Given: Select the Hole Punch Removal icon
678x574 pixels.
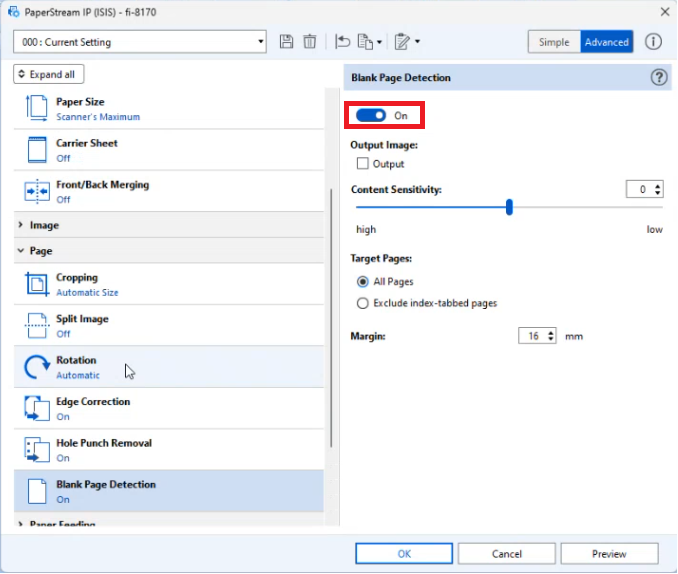Looking at the screenshot, I should coord(37,450).
